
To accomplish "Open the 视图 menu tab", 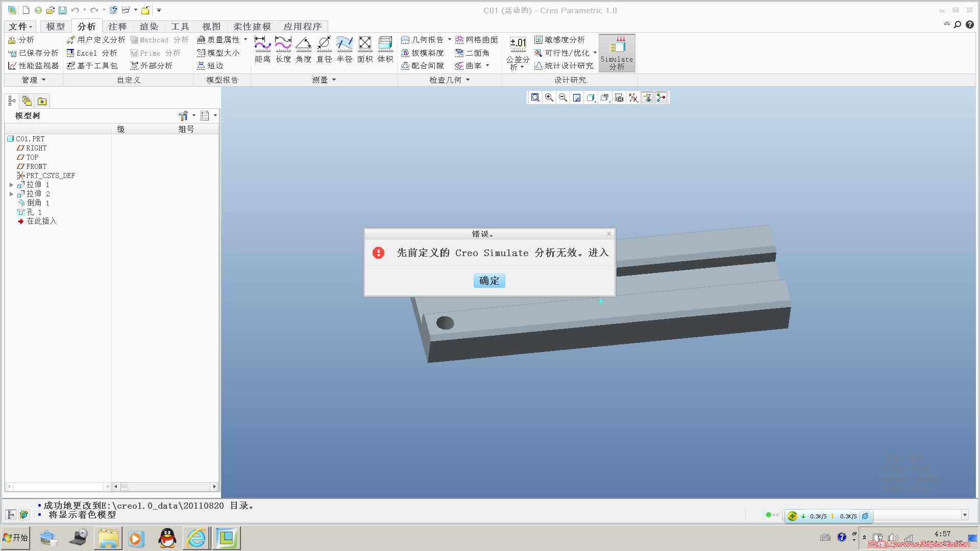I will (x=211, y=26).
